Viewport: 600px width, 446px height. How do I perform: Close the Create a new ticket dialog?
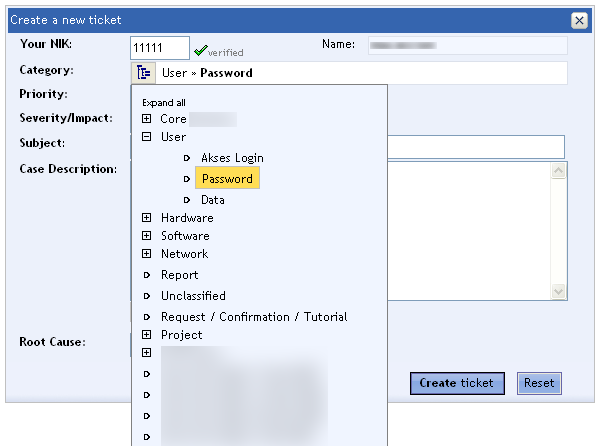point(578,20)
